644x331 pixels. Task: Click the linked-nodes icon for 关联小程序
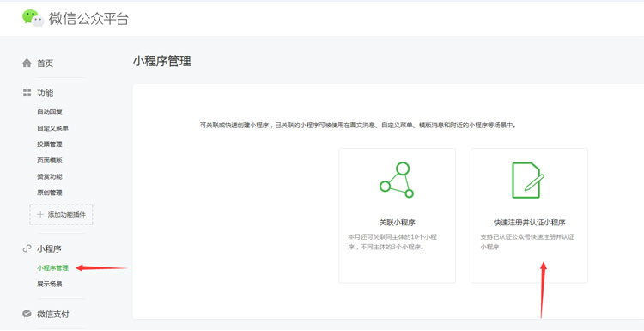[x=397, y=180]
